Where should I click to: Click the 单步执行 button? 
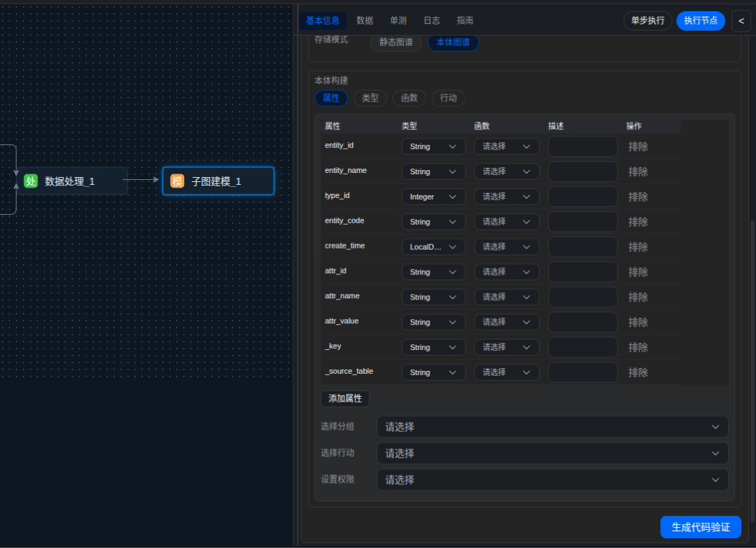647,21
